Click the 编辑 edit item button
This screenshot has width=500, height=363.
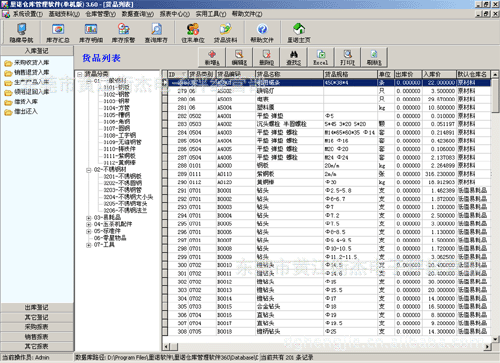tap(239, 57)
